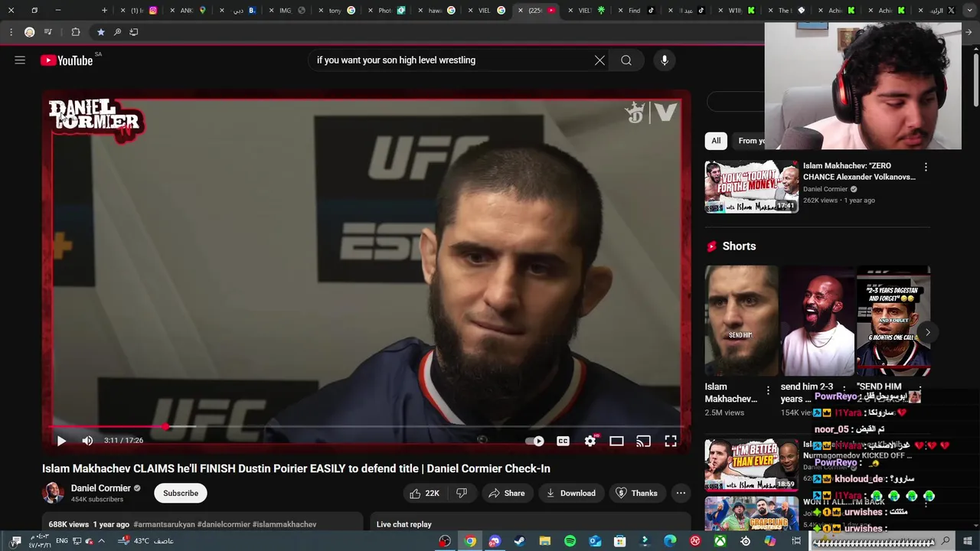Click the DraftKings logo on video
Viewport: 980px width, 551px height.
coord(635,113)
